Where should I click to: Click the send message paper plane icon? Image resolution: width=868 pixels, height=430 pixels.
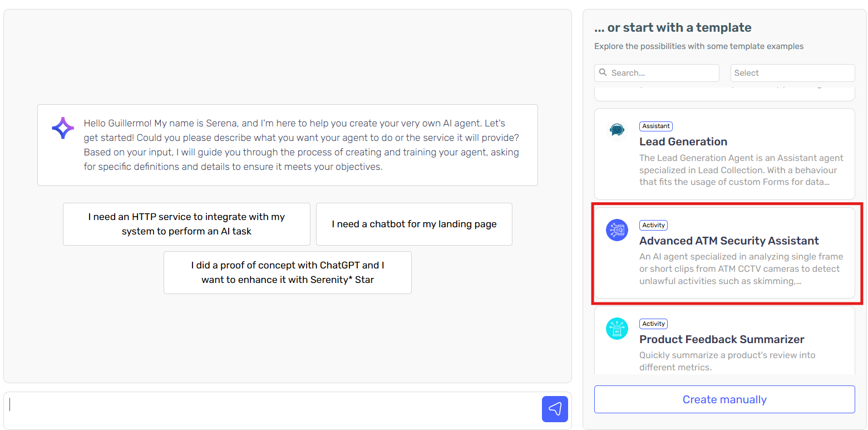[x=555, y=409]
